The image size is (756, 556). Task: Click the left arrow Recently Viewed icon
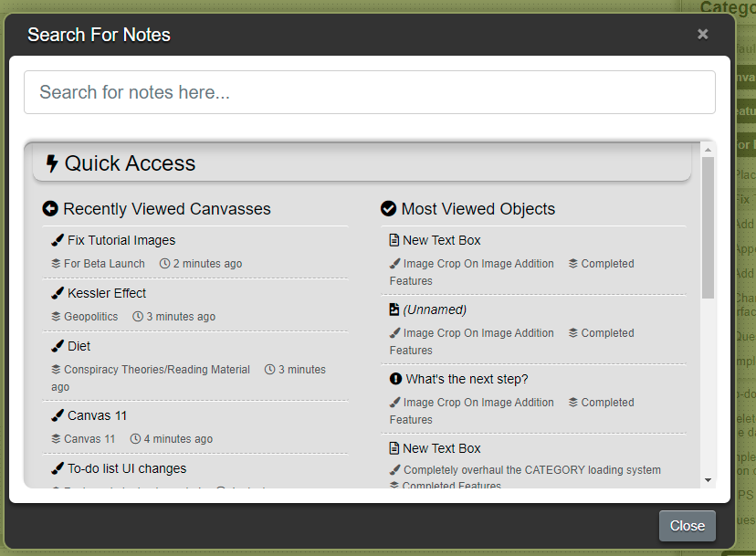50,209
